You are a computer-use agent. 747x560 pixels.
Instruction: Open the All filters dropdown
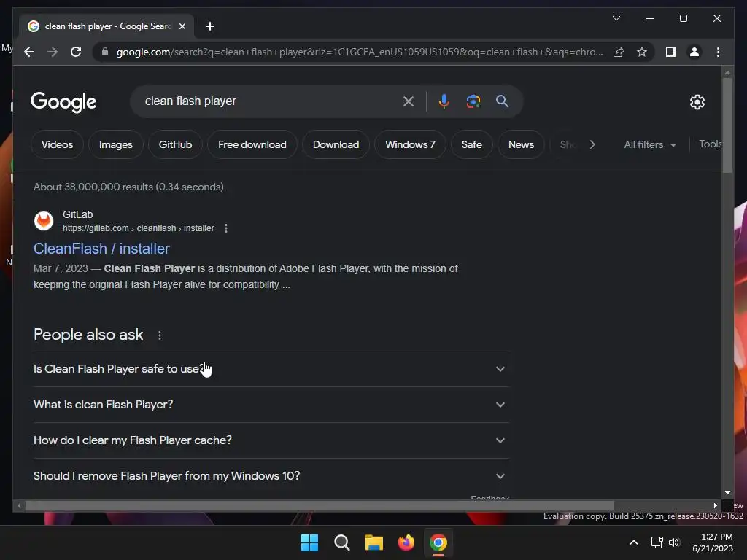click(x=650, y=145)
